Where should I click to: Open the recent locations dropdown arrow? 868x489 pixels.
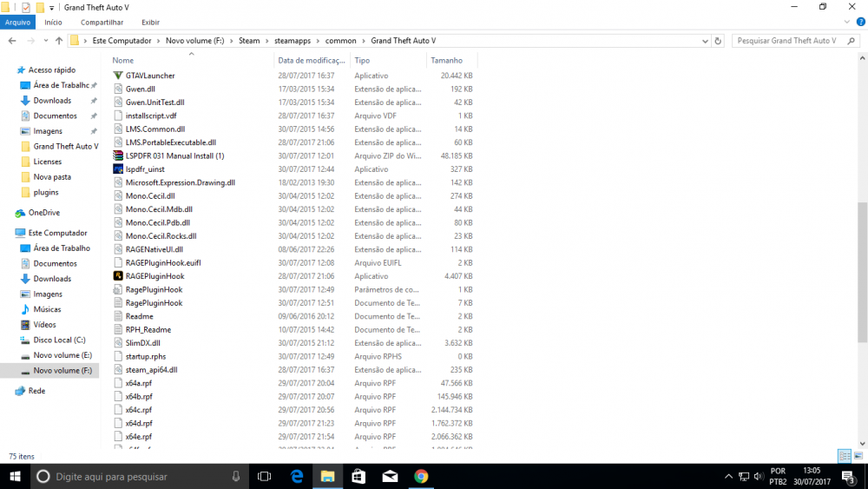(45, 41)
